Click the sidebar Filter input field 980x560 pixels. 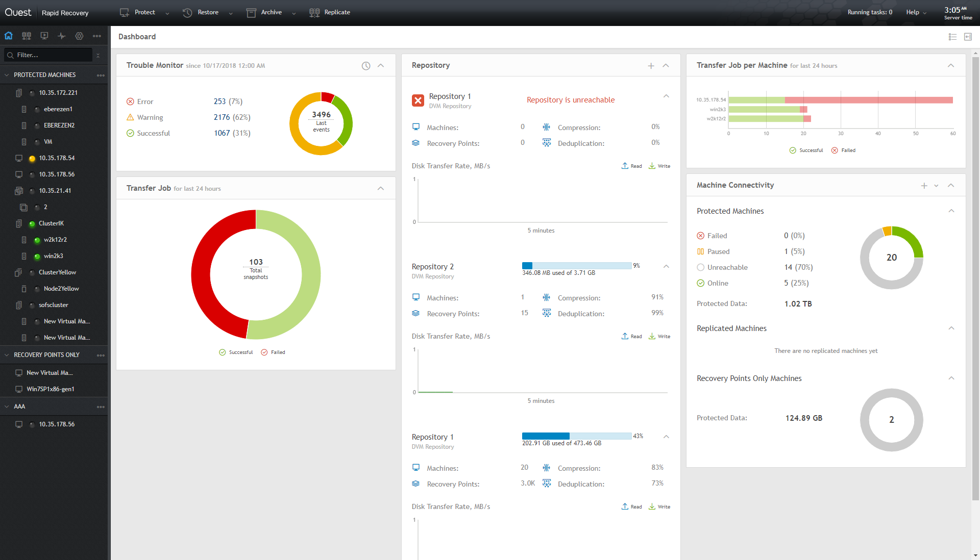(51, 55)
